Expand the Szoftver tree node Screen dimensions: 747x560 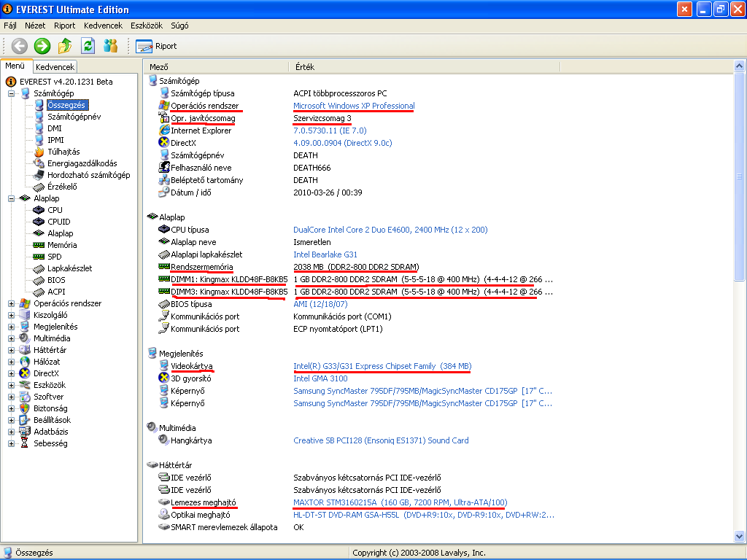[11, 397]
